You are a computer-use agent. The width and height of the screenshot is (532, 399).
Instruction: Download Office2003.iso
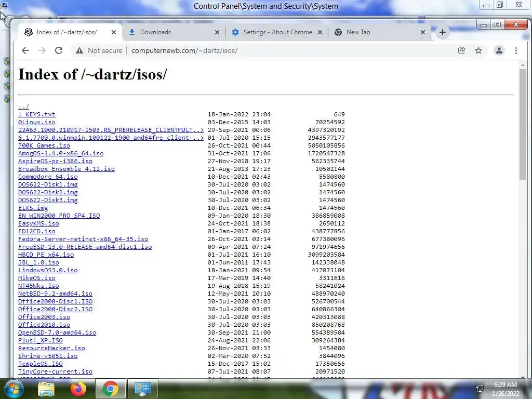(44, 317)
